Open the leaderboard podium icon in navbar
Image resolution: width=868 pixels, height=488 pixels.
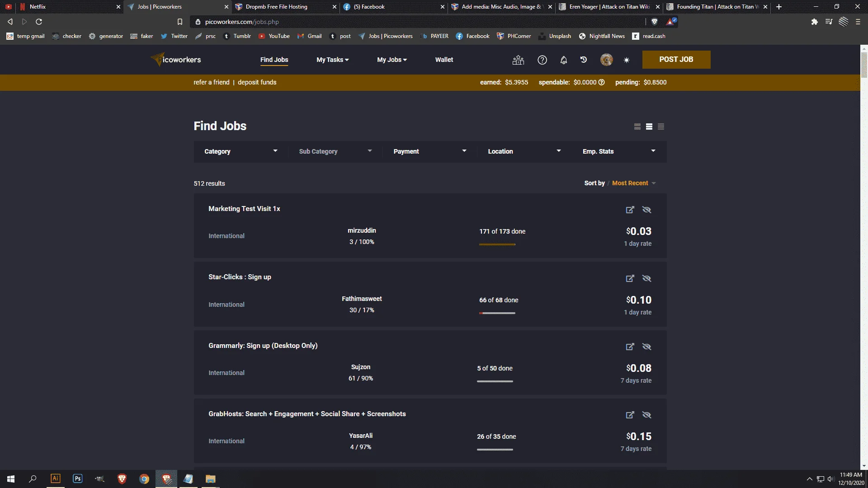tap(518, 60)
